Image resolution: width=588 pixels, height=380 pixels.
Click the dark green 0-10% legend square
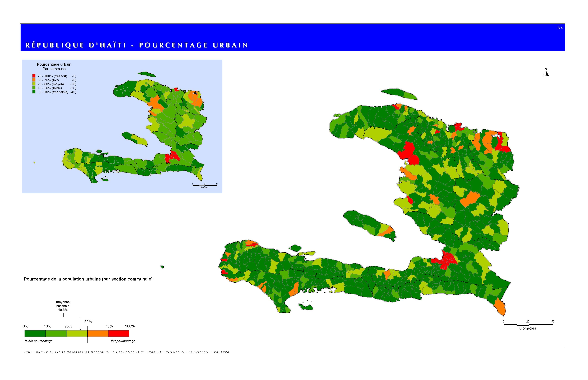point(34,92)
